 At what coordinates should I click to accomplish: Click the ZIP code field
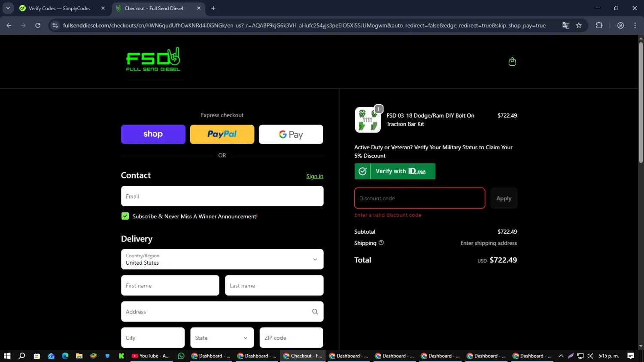pyautogui.click(x=291, y=338)
